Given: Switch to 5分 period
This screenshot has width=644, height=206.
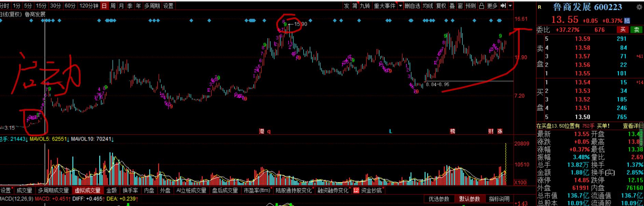Looking at the screenshot, I should [28, 6].
